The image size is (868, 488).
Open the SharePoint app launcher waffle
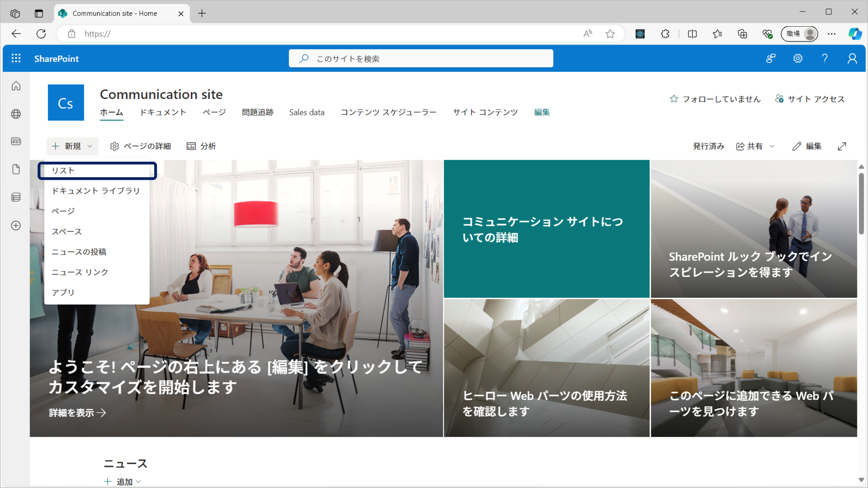point(16,58)
